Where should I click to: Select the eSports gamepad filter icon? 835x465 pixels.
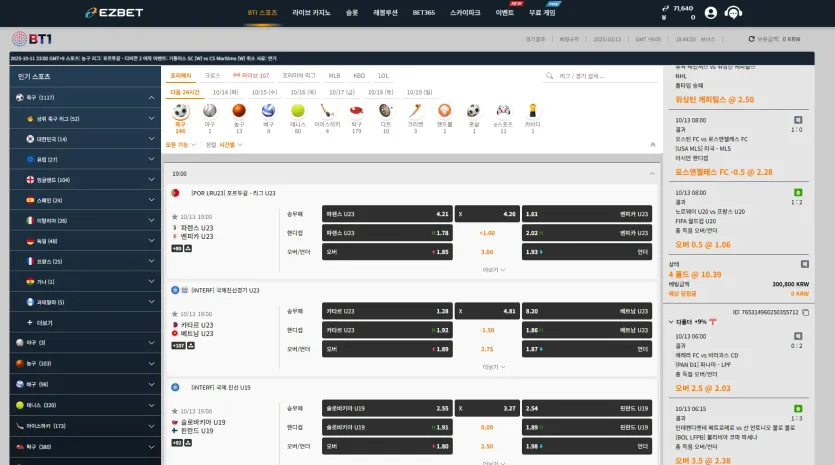[503, 110]
